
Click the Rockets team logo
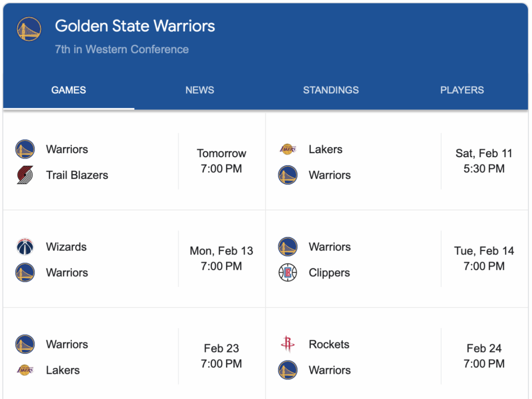288,344
